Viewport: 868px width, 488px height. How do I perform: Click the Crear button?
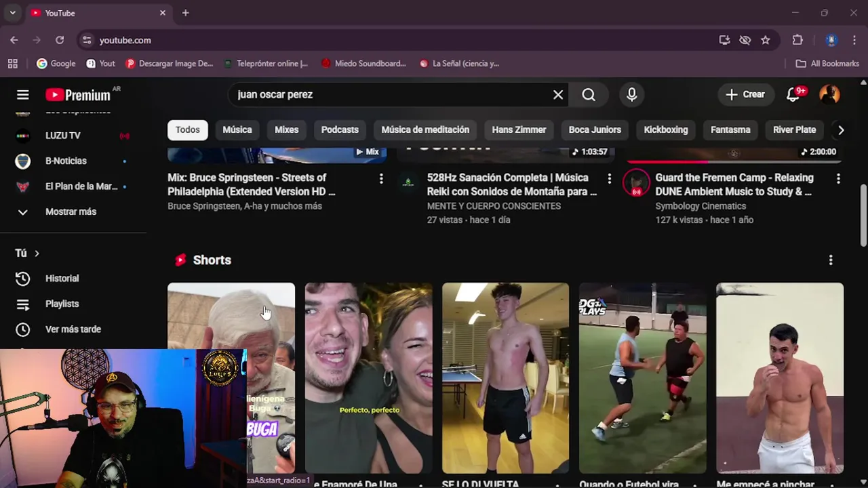click(x=745, y=95)
